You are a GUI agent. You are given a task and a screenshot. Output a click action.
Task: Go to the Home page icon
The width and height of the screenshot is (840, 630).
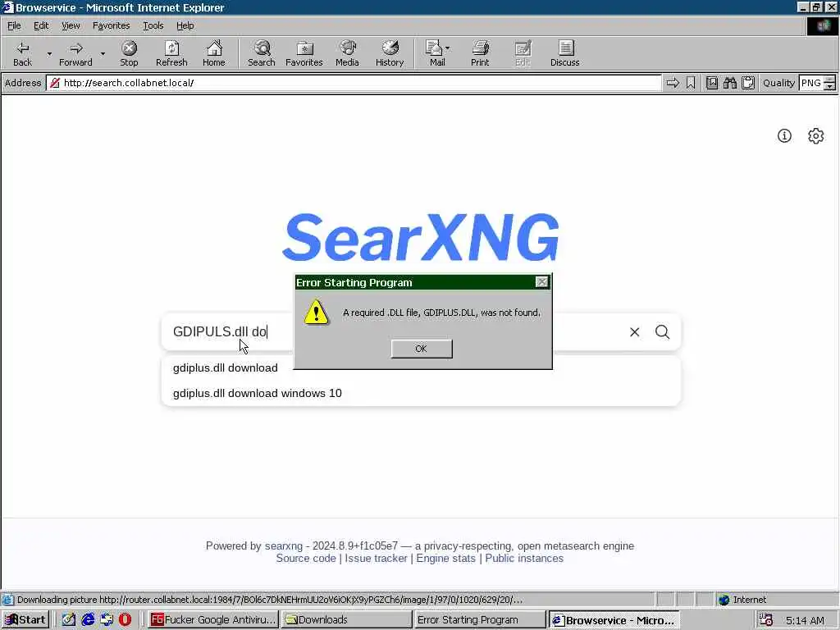[214, 53]
